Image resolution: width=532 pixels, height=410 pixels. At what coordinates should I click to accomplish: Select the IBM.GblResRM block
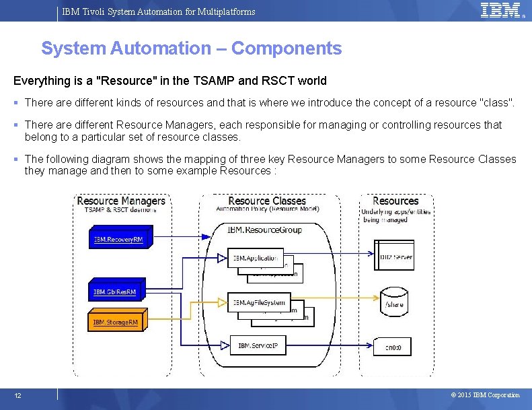(x=117, y=289)
